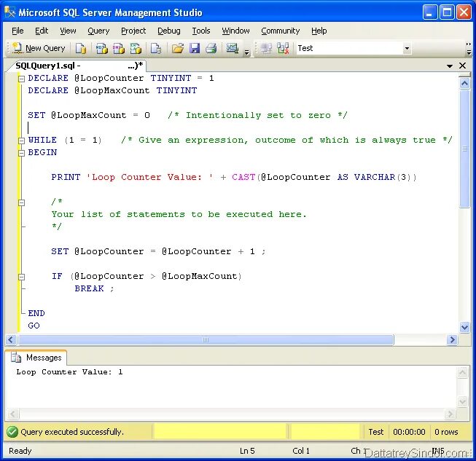Image resolution: width=476 pixels, height=461 pixels.
Task: Open the toolbar options overflow arrow
Action: [x=247, y=52]
